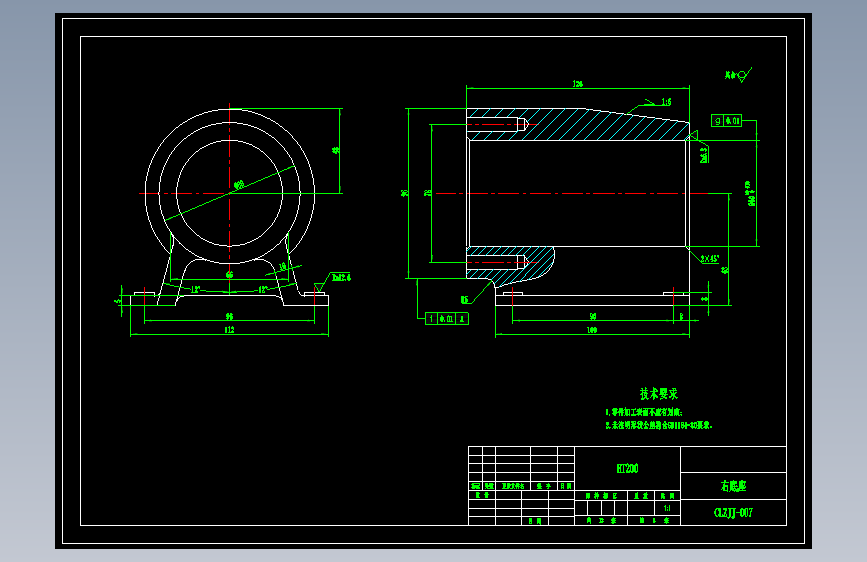Click the 1:1 scale value cell
Viewport: 867px width, 562px height.
pyautogui.click(x=667, y=508)
